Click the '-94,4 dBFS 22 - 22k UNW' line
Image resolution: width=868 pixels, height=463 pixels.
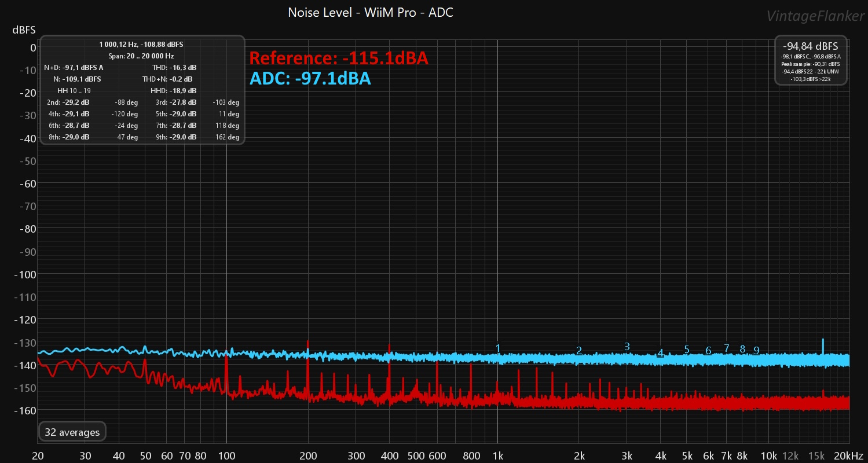coord(811,71)
